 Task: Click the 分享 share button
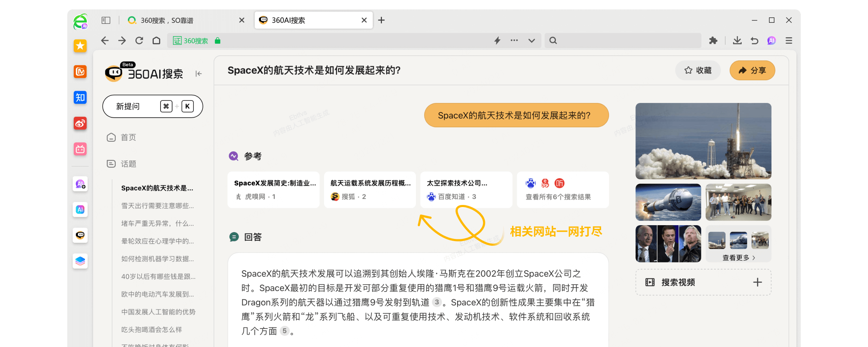(752, 70)
